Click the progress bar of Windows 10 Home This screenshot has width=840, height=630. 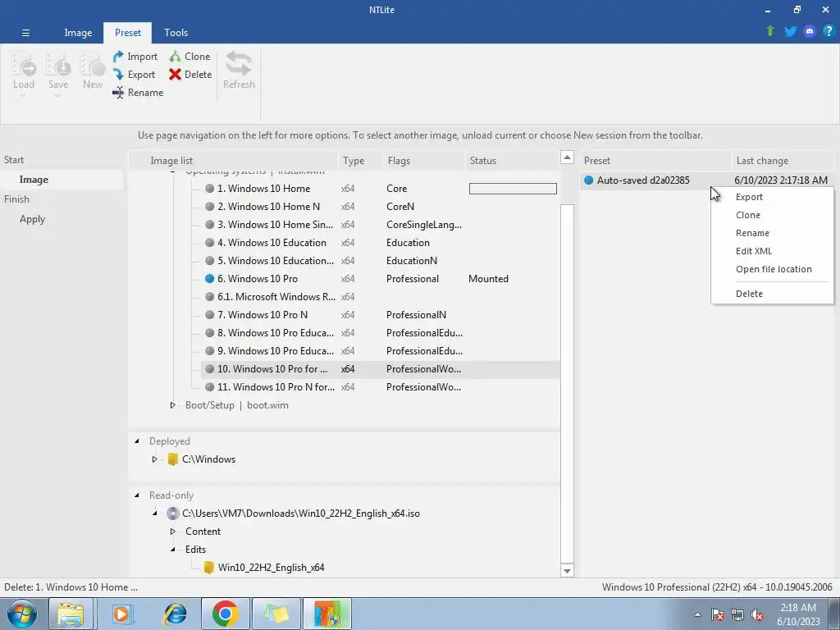513,189
